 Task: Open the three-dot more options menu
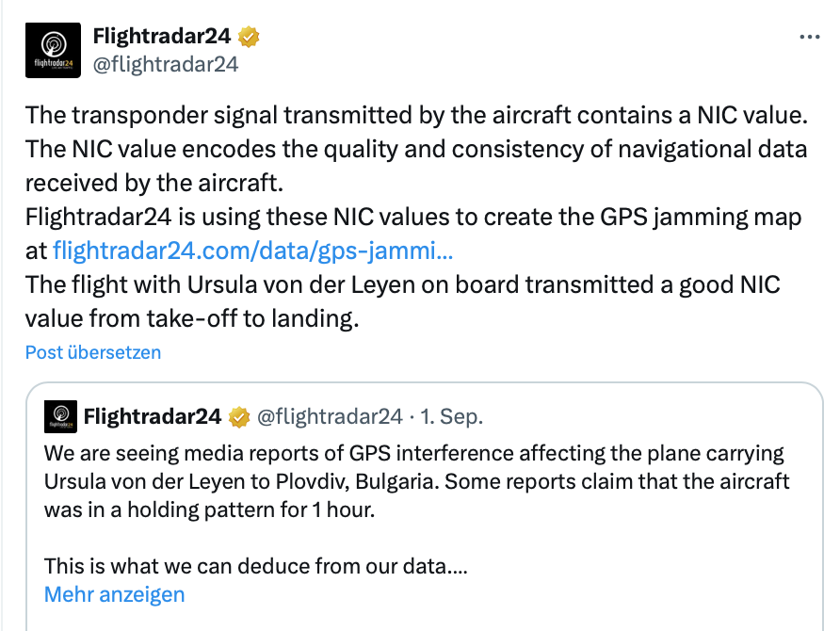click(x=809, y=37)
